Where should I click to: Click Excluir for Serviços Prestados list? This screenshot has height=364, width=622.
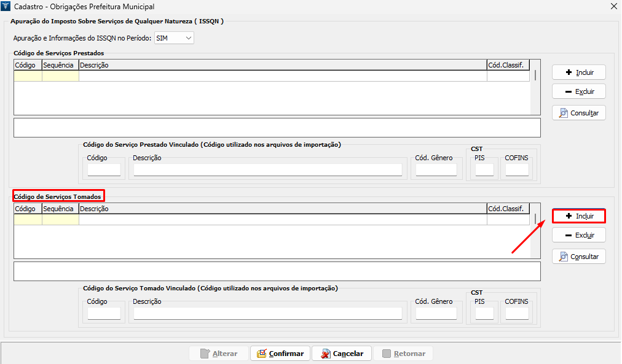pos(578,91)
